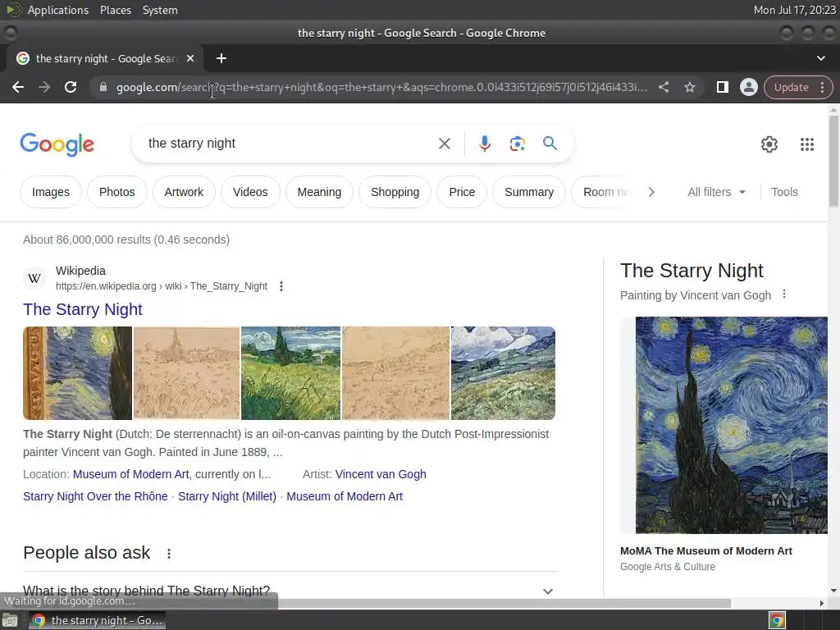Open green wheat field thumbnail
Screen dimensions: 840x630
pyautogui.click(x=290, y=373)
